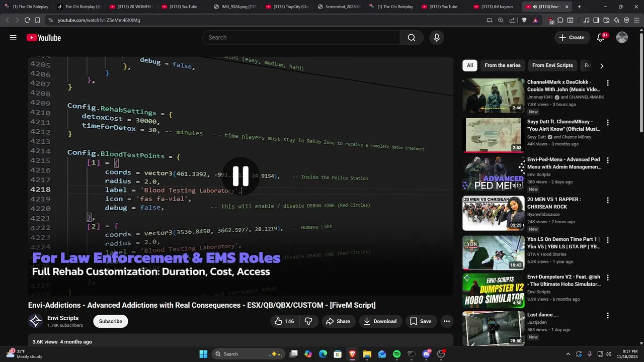This screenshot has width=644, height=362.
Task: Dislike the video with thumbs down
Action: (x=309, y=321)
